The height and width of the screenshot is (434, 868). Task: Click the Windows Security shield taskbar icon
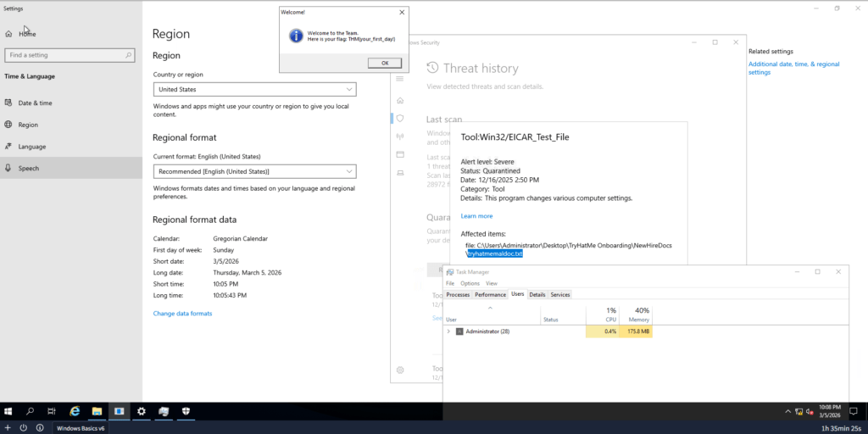click(185, 411)
